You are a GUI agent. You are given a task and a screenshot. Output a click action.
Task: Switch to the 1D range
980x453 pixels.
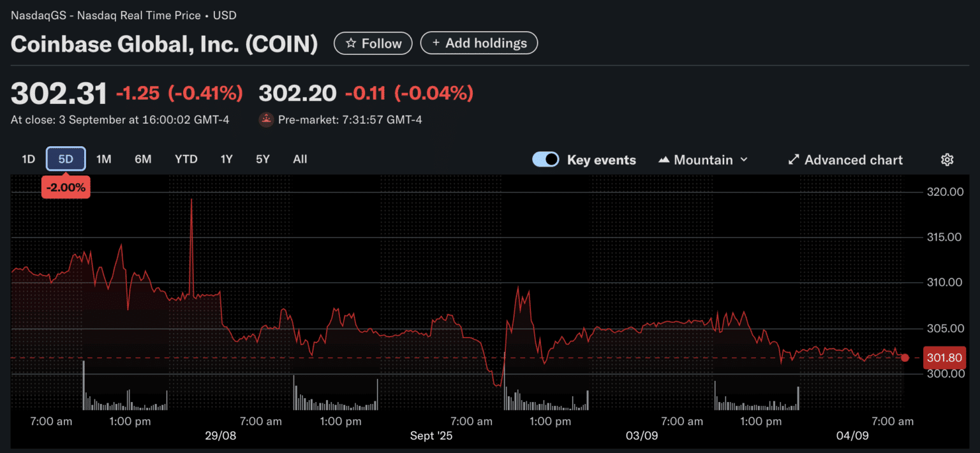pyautogui.click(x=28, y=160)
